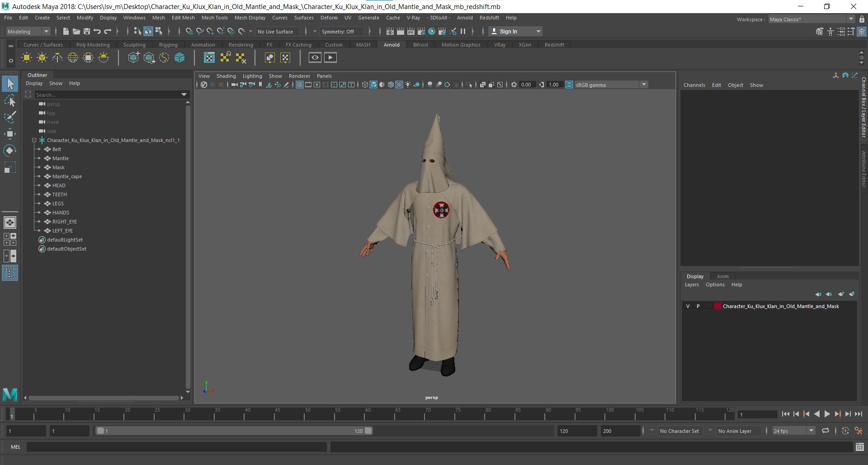Toggle the loop playback button
Screen dimensions: 868x465
pos(826,431)
